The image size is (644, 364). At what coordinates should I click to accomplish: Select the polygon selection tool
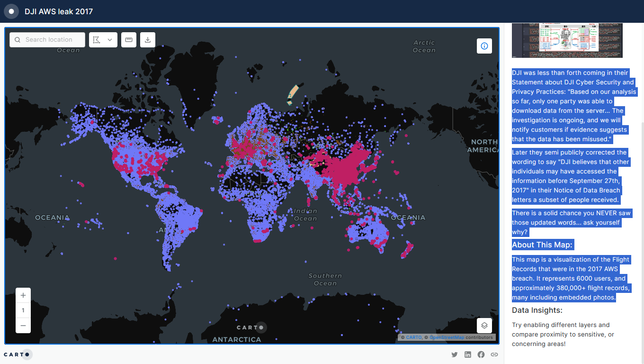coord(97,40)
